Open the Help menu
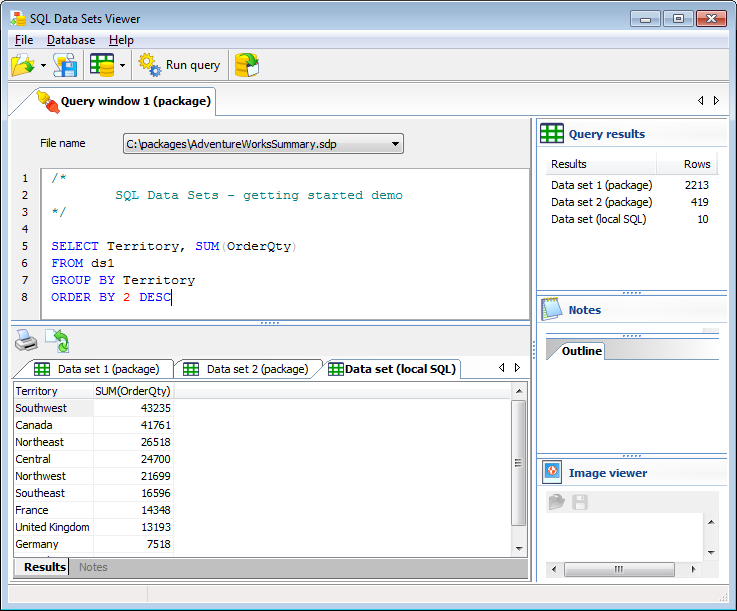The width and height of the screenshot is (737, 611). (121, 40)
